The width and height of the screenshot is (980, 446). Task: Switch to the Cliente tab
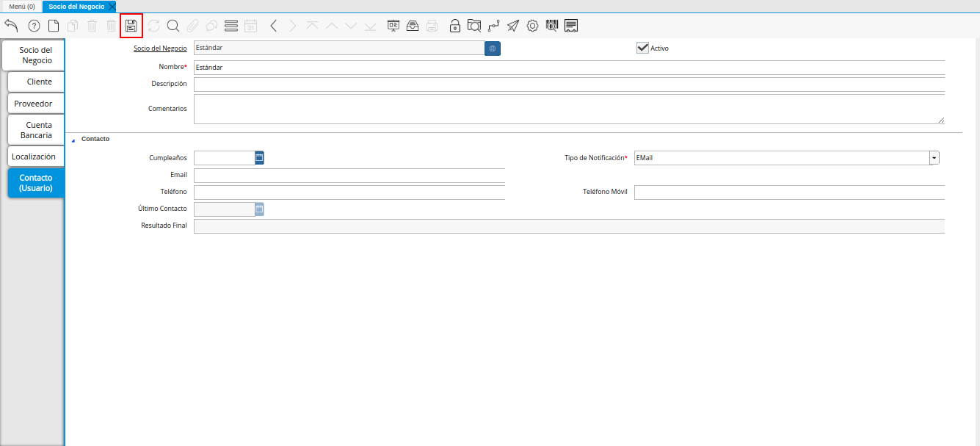35,81
